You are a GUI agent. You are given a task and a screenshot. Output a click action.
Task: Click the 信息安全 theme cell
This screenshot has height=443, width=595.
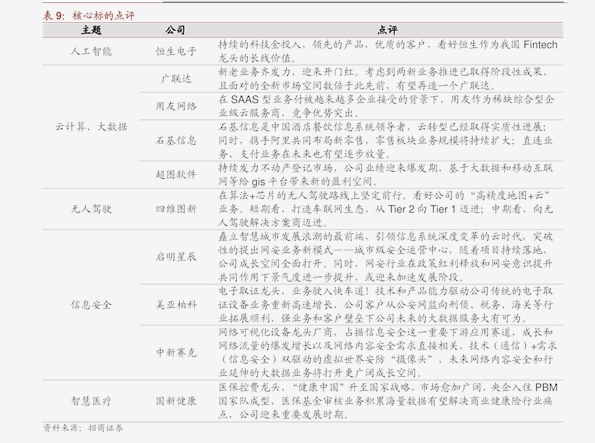91,304
